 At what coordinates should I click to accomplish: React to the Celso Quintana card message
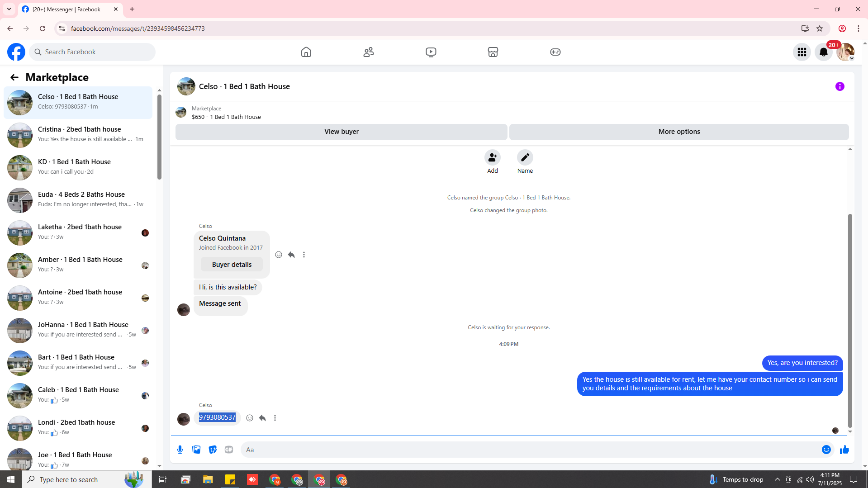(x=279, y=255)
